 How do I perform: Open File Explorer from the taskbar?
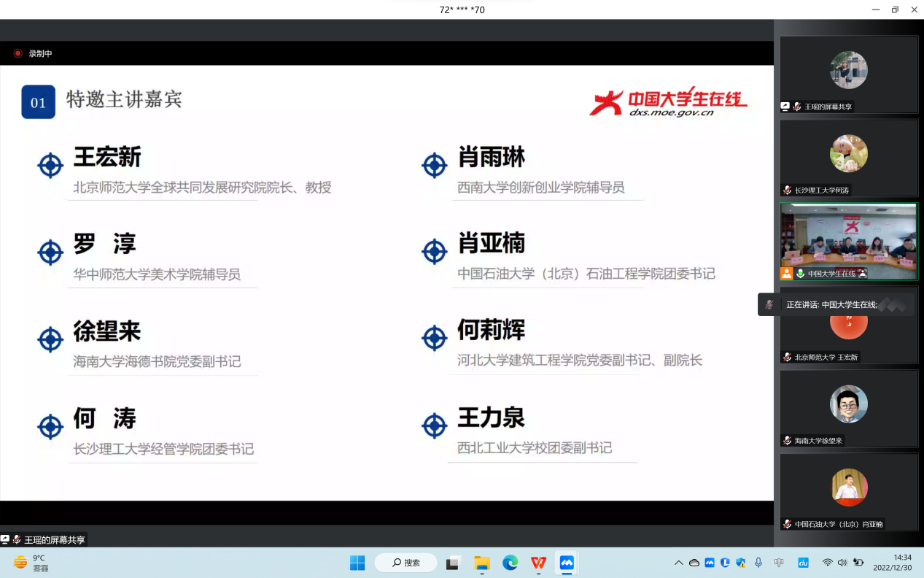[x=482, y=563]
